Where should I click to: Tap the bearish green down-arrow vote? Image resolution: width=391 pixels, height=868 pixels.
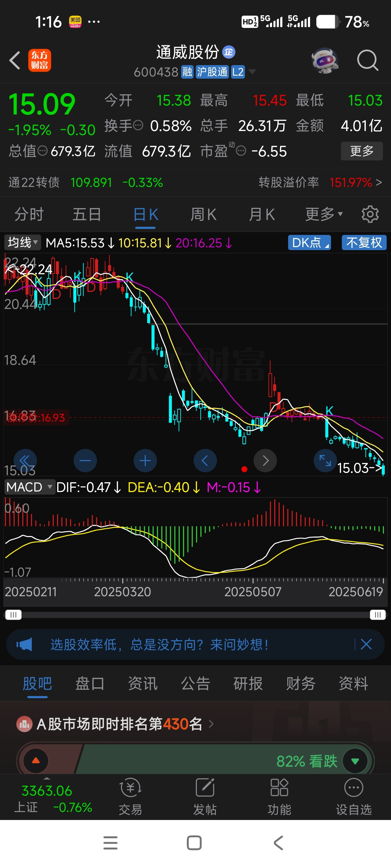tap(355, 761)
